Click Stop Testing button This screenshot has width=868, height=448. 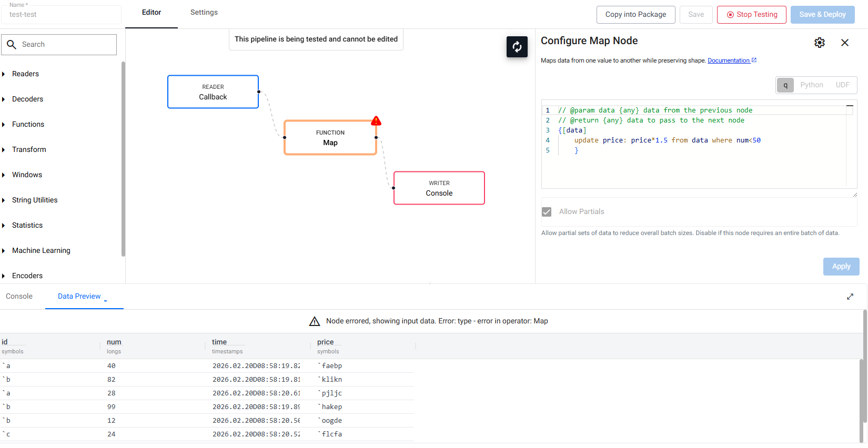click(752, 15)
